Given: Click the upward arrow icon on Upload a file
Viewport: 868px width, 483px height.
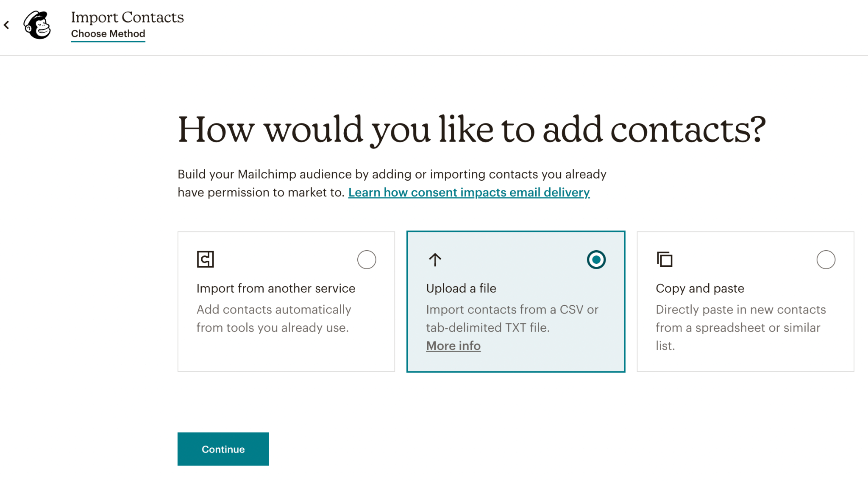Looking at the screenshot, I should pyautogui.click(x=434, y=260).
